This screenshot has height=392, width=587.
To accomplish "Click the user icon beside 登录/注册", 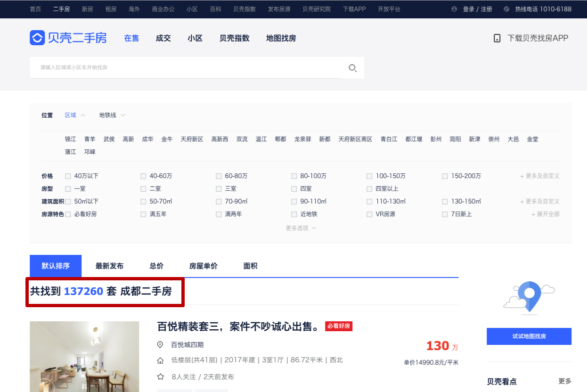I will pos(454,9).
